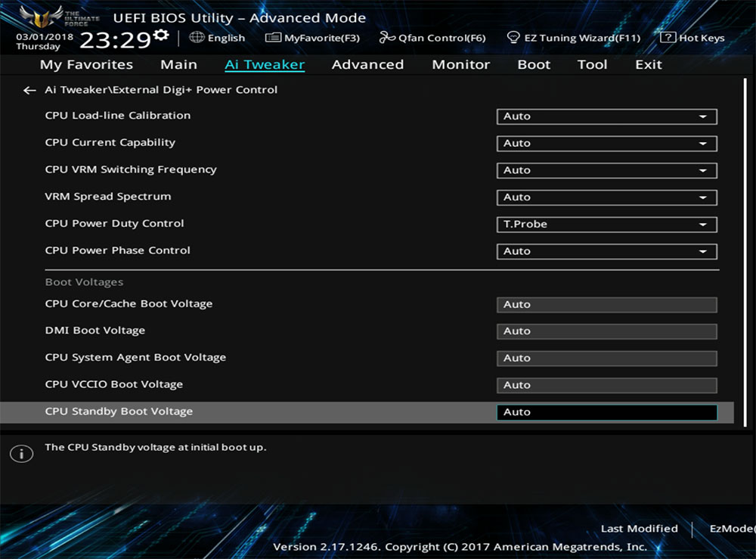
Task: Click the info icon next to the help text
Action: click(x=22, y=453)
